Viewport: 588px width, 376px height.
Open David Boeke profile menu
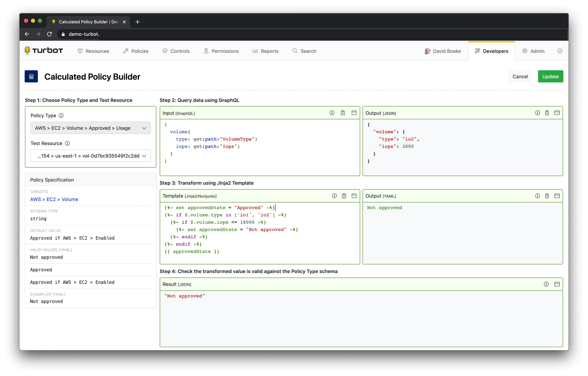pos(443,51)
